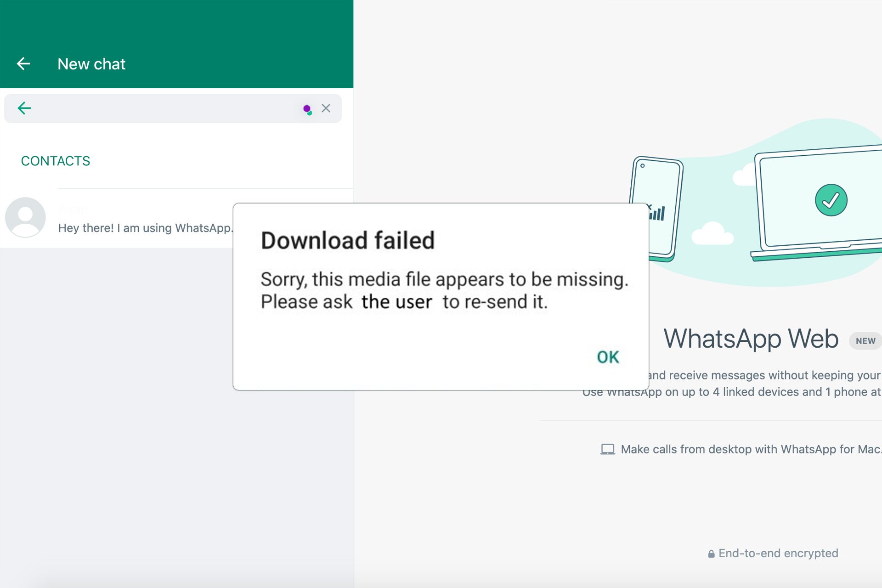The image size is (882, 588).
Task: Click the laptop icon beside Make calls text
Action: pos(607,449)
